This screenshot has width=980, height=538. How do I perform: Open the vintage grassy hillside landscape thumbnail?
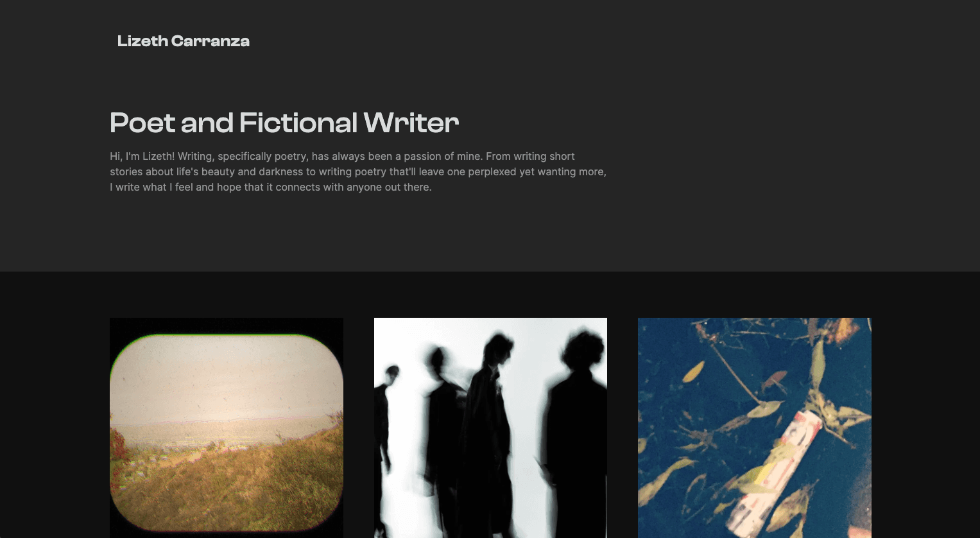tap(227, 428)
